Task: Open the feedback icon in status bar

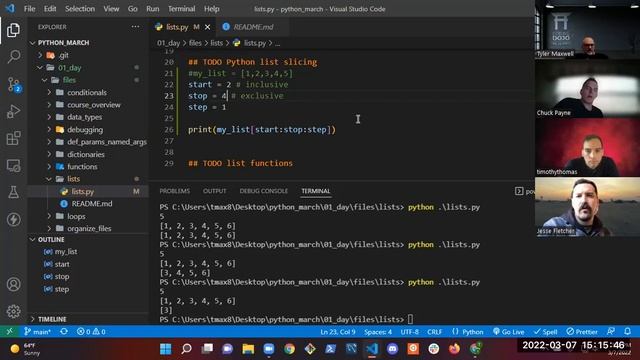Action: 611,331
